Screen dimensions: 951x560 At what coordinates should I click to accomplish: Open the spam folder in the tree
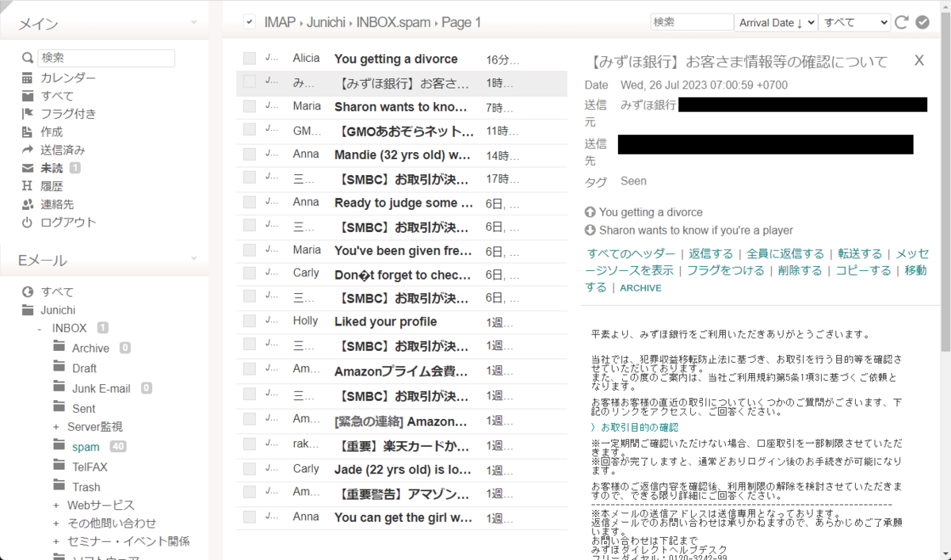click(86, 447)
